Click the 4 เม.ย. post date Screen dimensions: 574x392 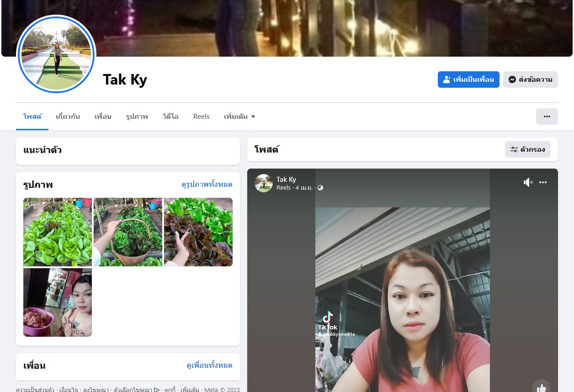(x=304, y=188)
